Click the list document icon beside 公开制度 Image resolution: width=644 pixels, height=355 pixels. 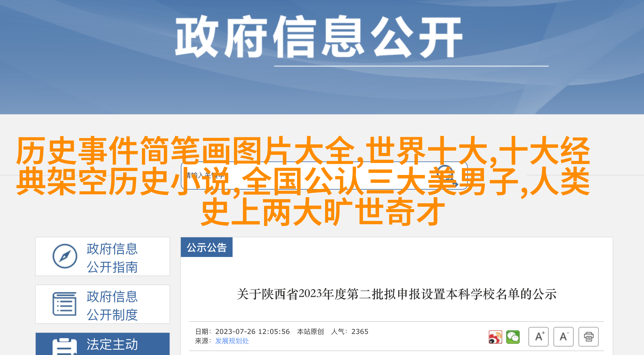[x=64, y=304]
